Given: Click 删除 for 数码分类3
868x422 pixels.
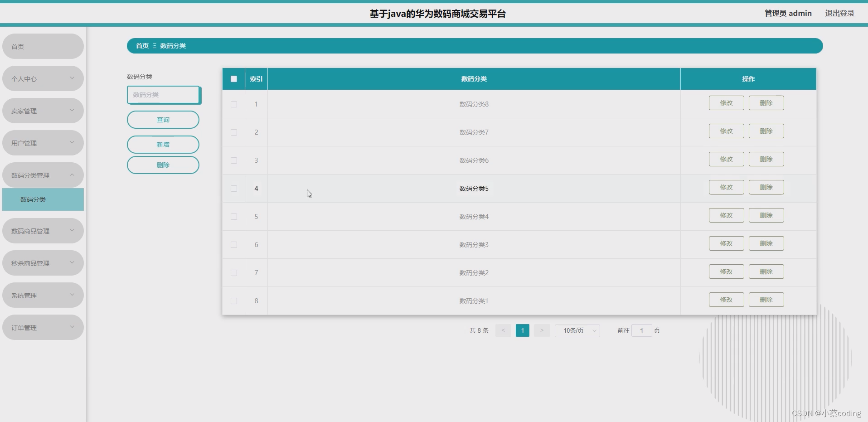Looking at the screenshot, I should click(x=766, y=243).
